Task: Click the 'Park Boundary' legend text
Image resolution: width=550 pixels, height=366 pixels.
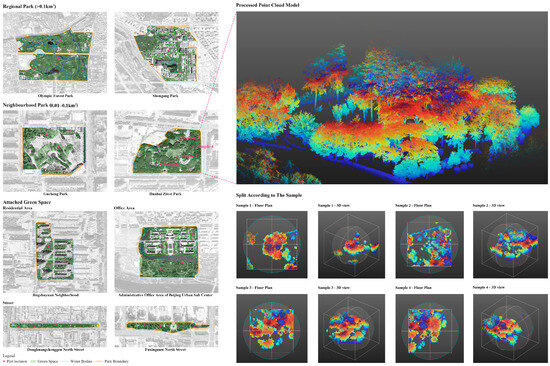Action: tap(116, 361)
